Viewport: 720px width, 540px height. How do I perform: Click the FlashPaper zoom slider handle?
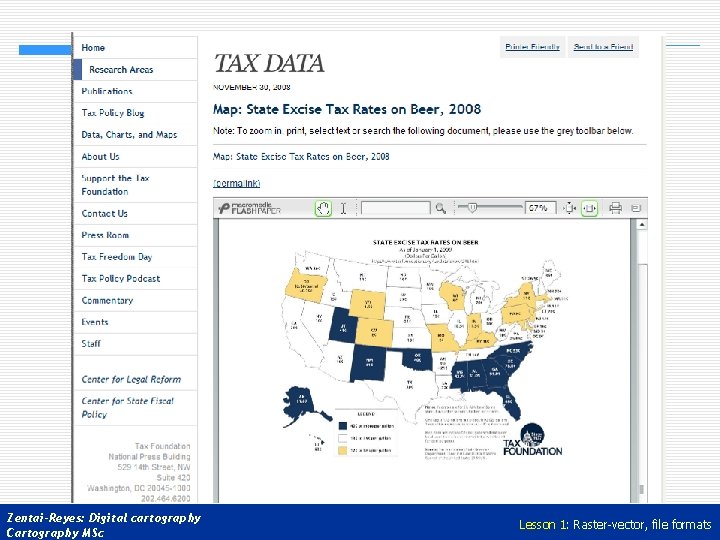[472, 208]
